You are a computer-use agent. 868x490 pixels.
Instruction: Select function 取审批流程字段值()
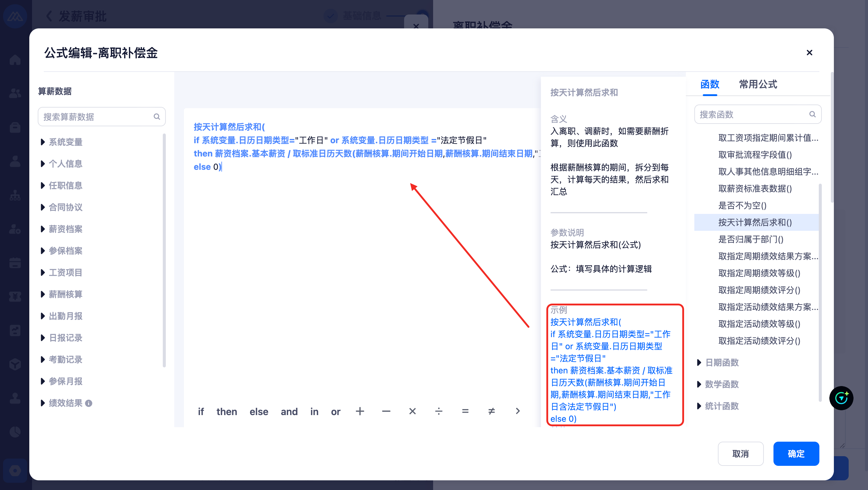[755, 155]
